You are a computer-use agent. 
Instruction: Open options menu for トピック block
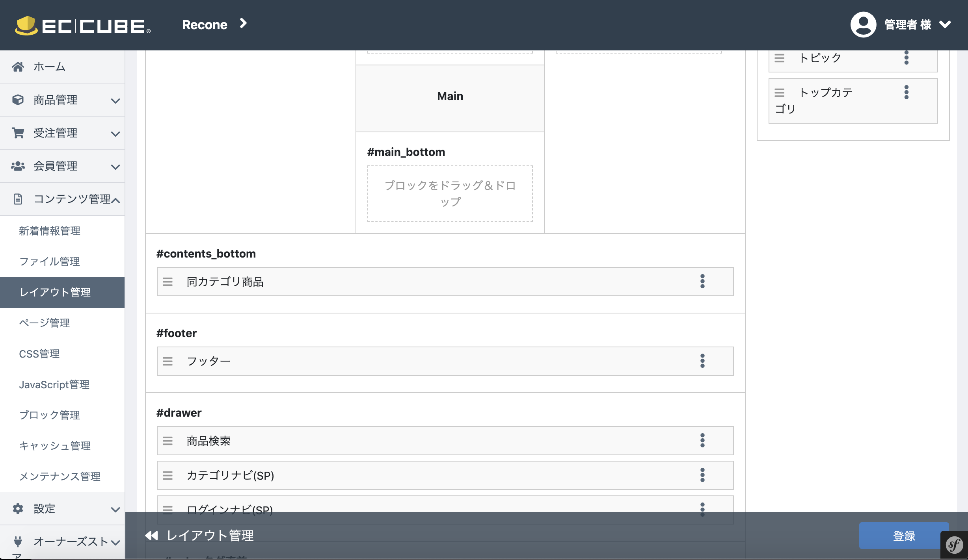coord(907,58)
